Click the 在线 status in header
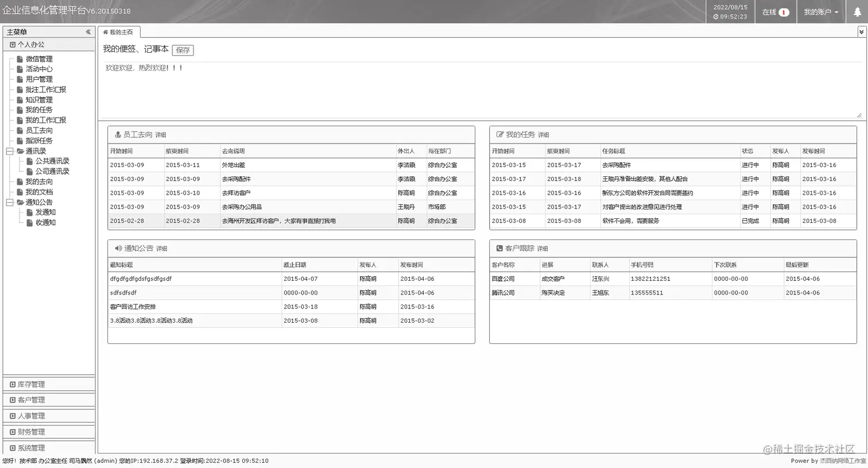The image size is (868, 468). click(769, 12)
